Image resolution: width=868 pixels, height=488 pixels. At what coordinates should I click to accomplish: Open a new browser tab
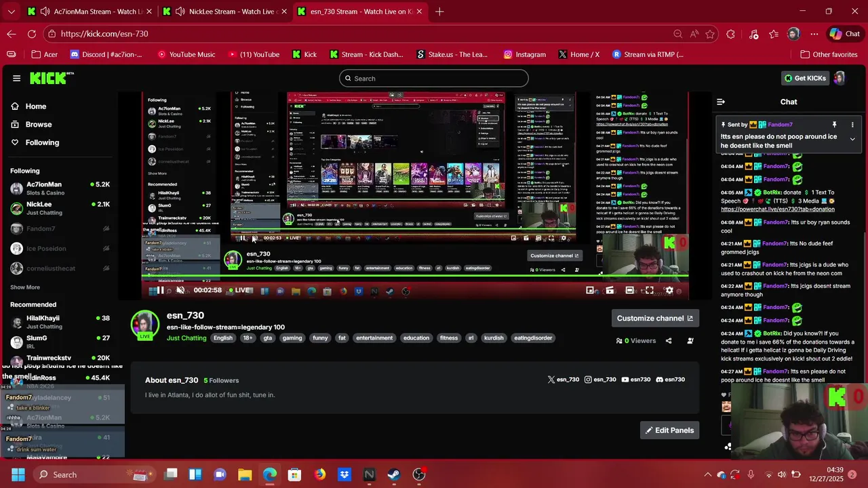[x=439, y=12]
